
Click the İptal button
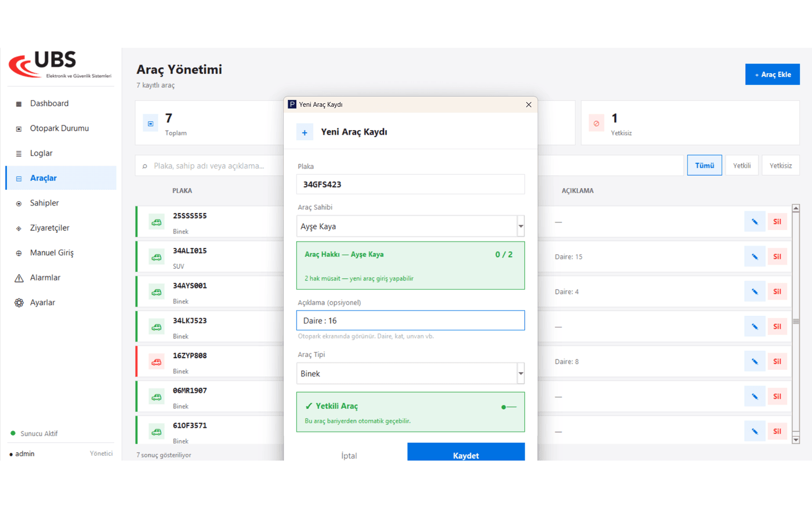(349, 455)
